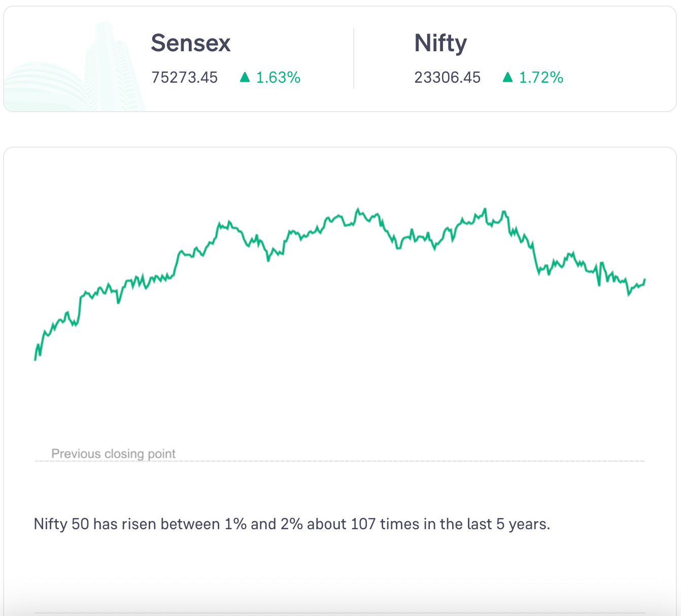The image size is (681, 616).
Task: Select the Sensex value 75273.45
Action: [185, 78]
